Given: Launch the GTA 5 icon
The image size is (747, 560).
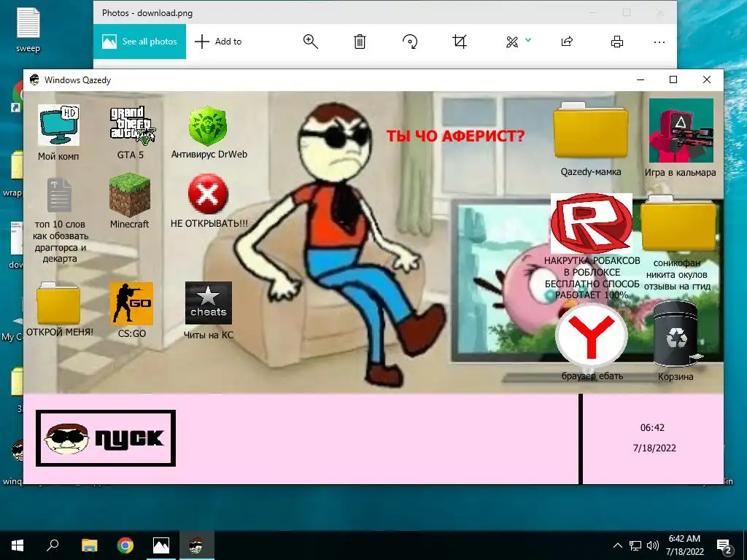Looking at the screenshot, I should (133, 125).
